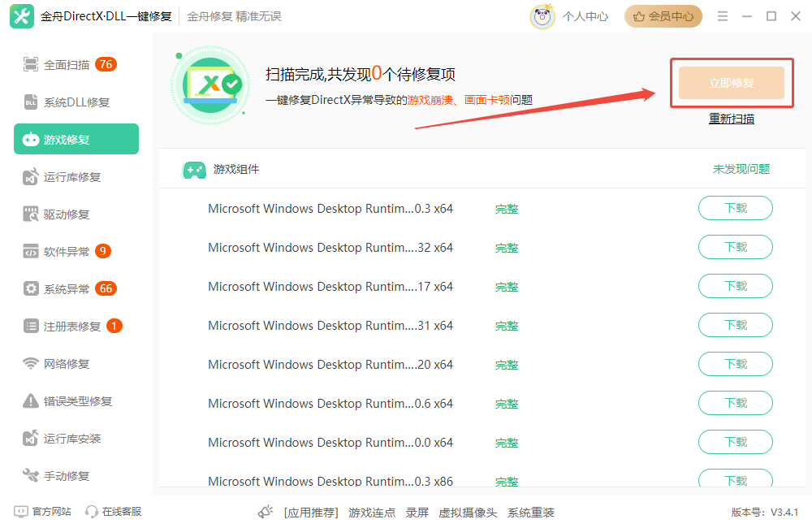812x528 pixels.
Task: Open the hamburger menu icon
Action: [x=723, y=16]
